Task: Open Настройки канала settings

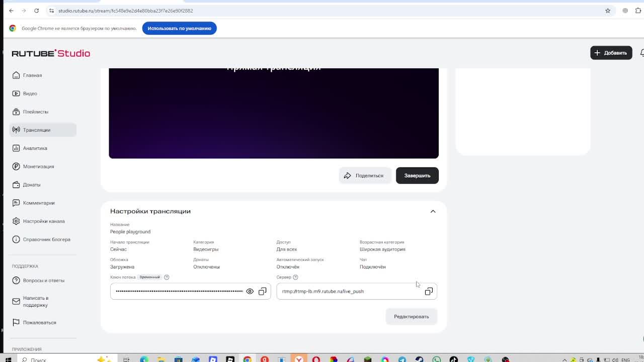Action: (x=43, y=221)
